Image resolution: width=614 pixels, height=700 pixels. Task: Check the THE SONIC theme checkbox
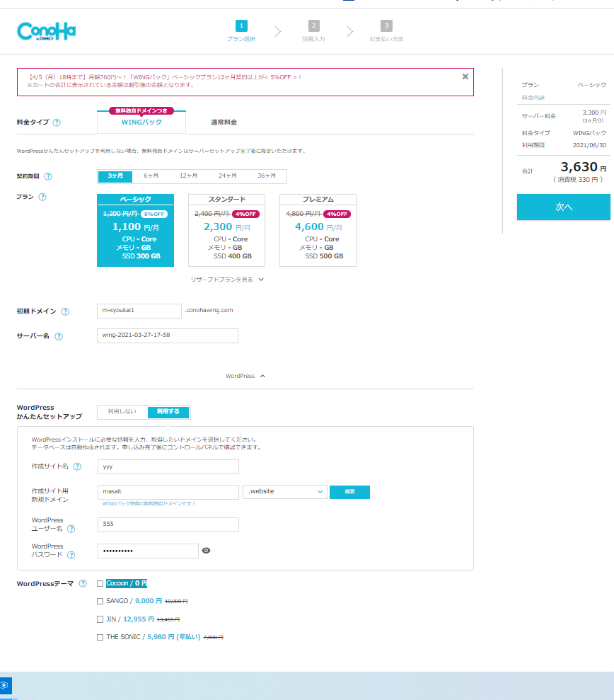[100, 637]
